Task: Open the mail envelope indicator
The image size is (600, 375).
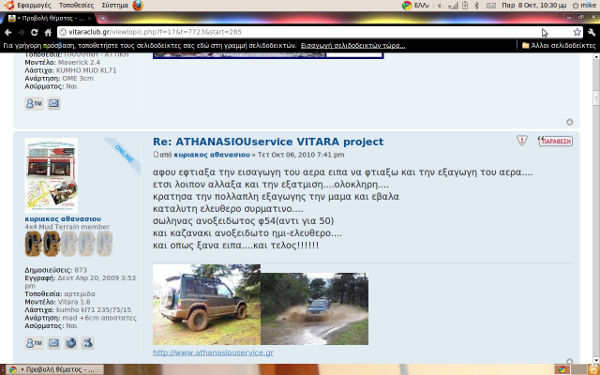Action: point(491,5)
